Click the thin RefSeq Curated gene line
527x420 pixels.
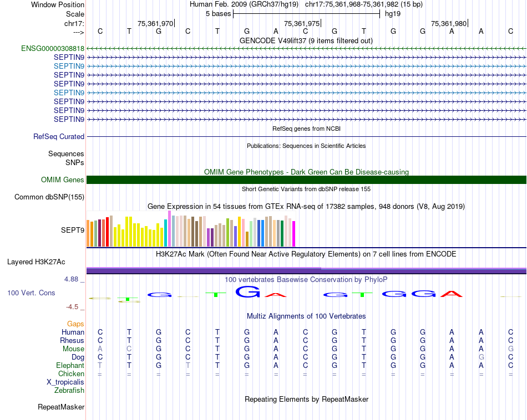[306, 137]
